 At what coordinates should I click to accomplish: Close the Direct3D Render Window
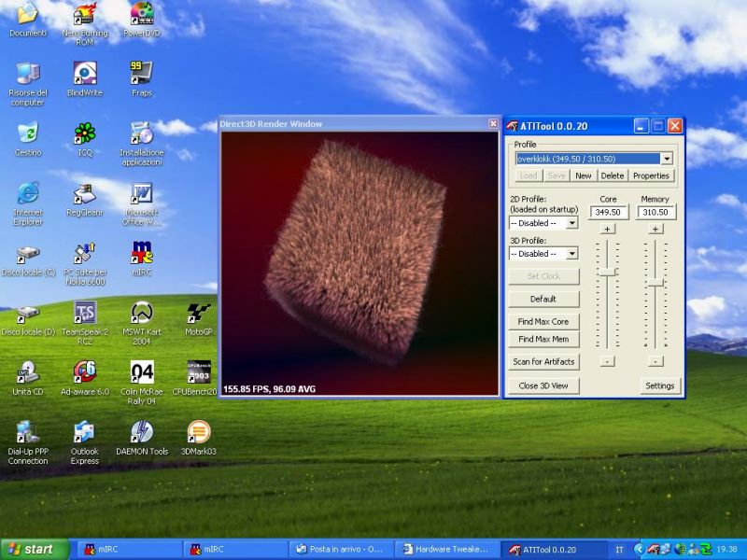tap(494, 124)
